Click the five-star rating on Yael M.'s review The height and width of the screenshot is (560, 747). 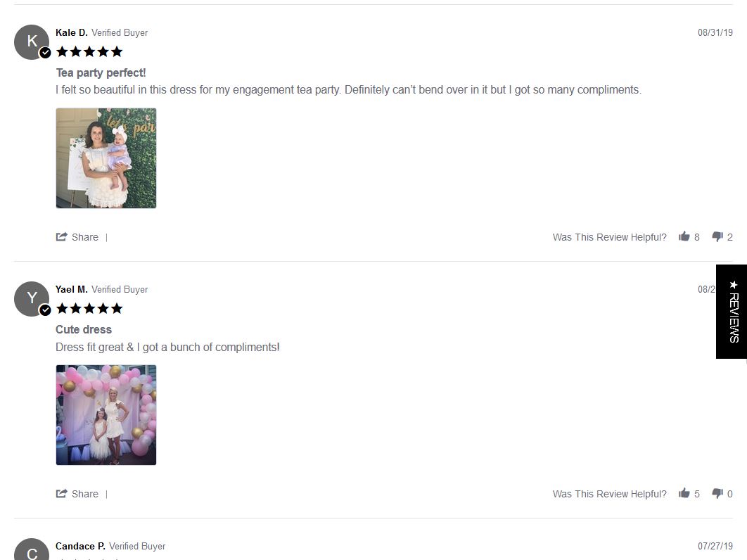[89, 308]
